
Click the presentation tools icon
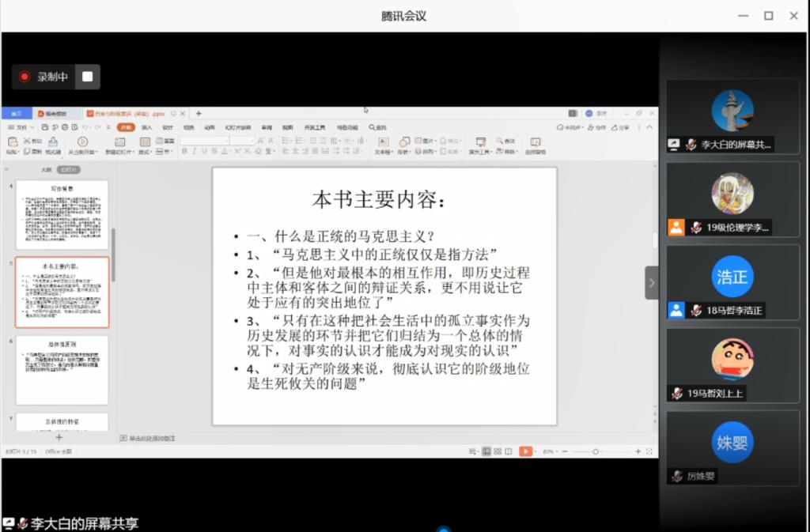tap(480, 142)
